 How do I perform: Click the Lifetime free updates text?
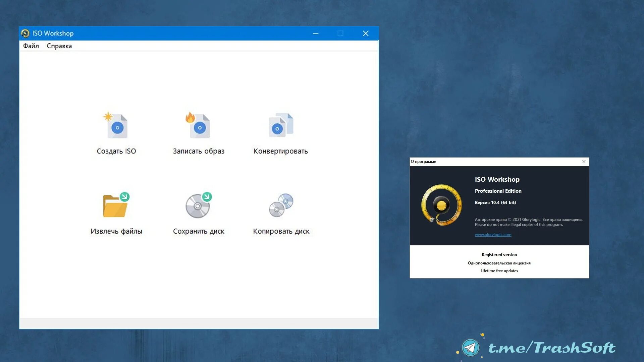[499, 271]
